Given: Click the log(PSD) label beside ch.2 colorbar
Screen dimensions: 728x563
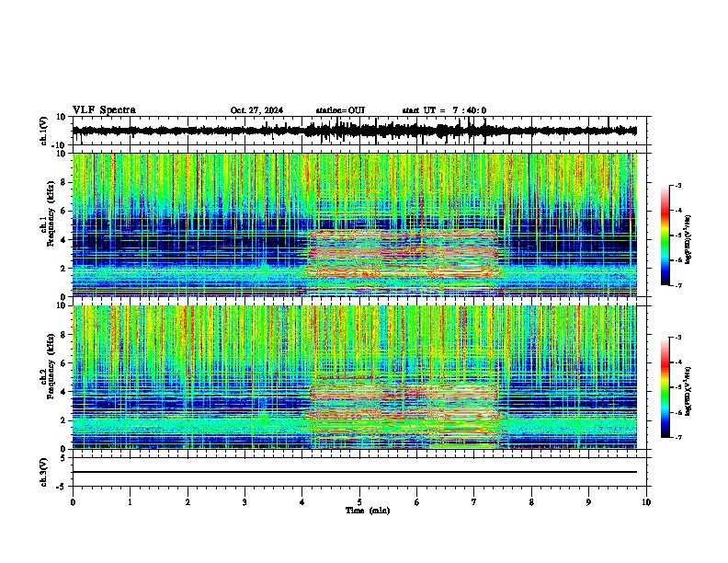Looking at the screenshot, I should [x=688, y=391].
